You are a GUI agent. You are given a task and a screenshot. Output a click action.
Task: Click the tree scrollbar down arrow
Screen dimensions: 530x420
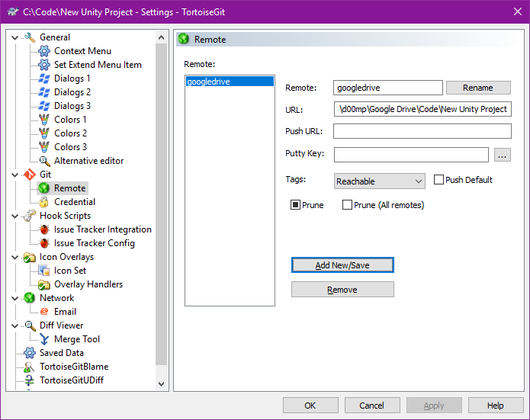coord(161,384)
